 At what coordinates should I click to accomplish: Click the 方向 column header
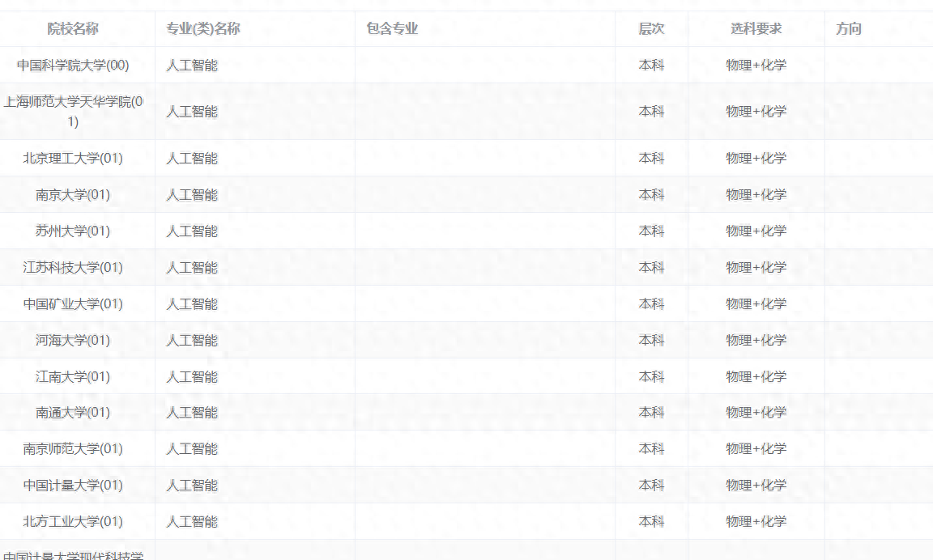(x=849, y=28)
